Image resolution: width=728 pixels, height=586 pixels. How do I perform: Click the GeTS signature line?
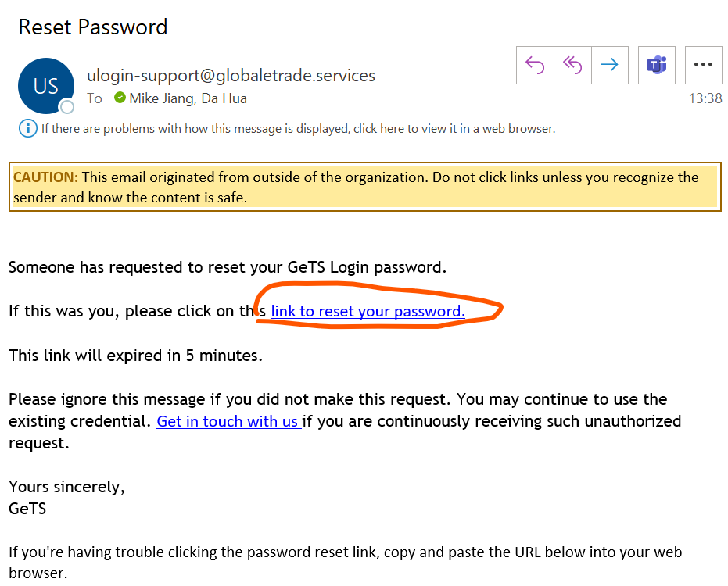[x=27, y=509]
